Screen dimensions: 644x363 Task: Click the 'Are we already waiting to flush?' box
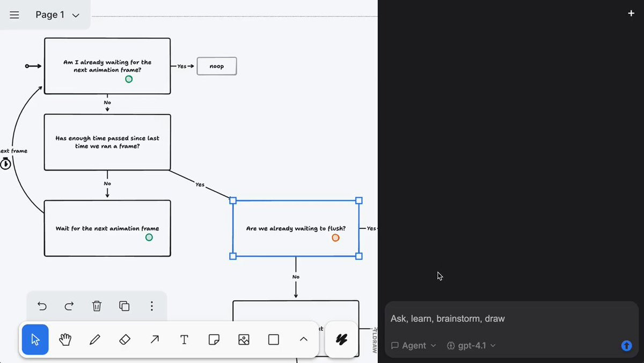click(x=296, y=228)
